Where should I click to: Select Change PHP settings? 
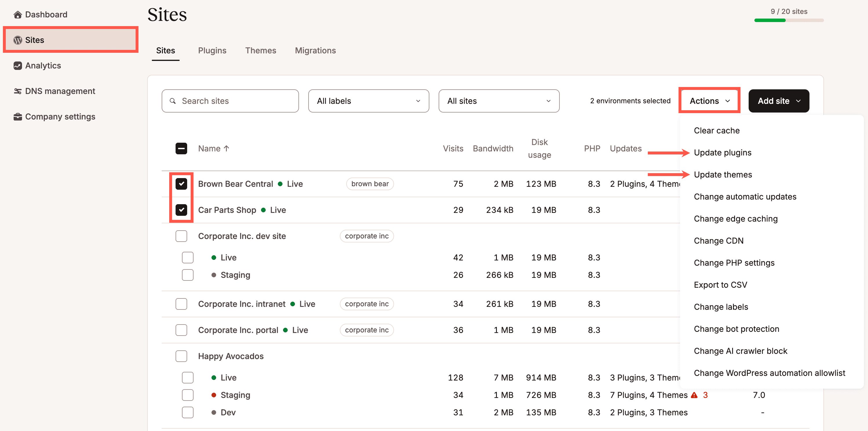tap(734, 263)
